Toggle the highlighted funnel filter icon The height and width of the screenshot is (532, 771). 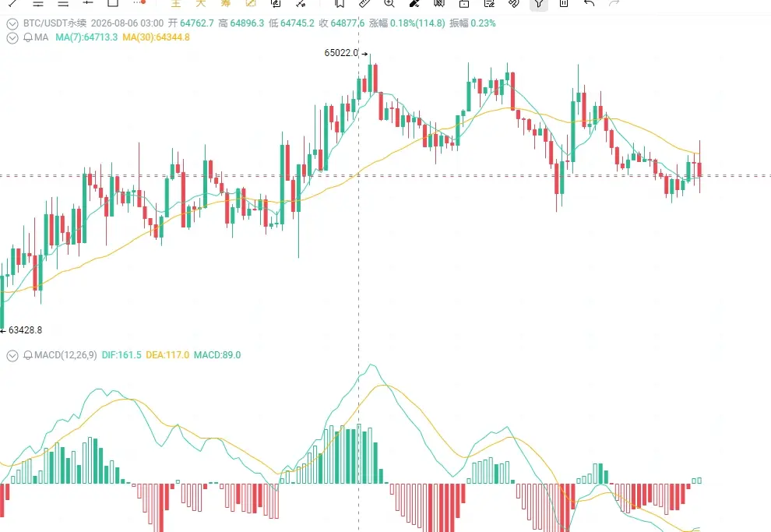(539, 4)
